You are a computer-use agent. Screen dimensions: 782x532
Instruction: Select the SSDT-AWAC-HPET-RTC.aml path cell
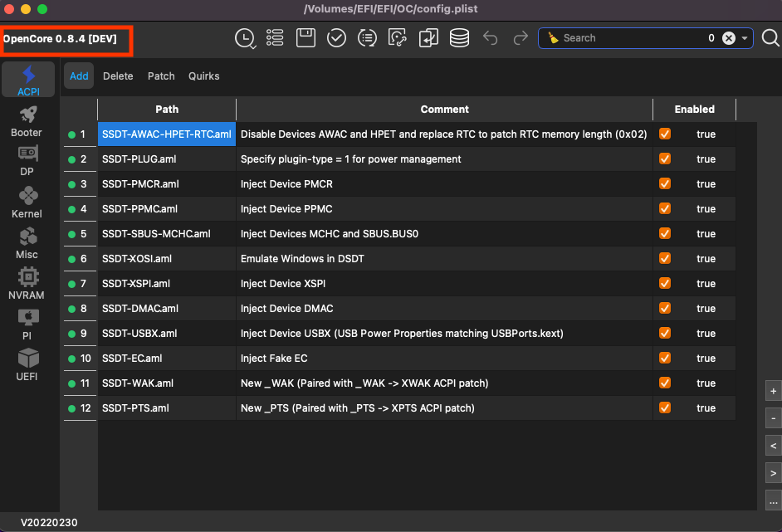[x=167, y=134]
